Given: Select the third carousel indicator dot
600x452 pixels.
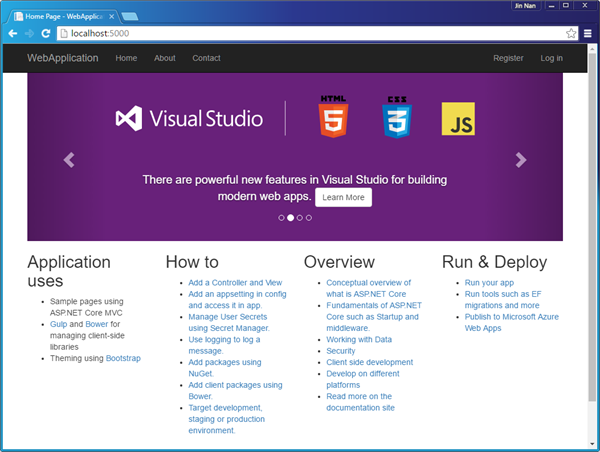Looking at the screenshot, I should (300, 218).
